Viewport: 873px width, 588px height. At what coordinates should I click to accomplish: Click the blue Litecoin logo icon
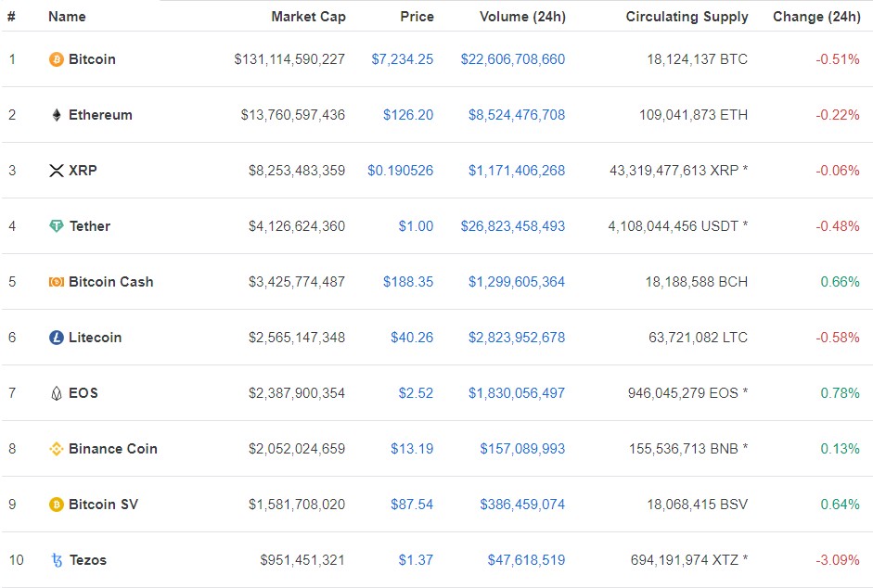(57, 338)
